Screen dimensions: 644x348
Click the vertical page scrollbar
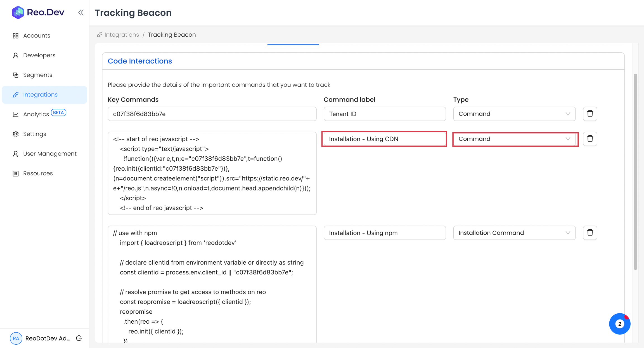coord(635,172)
